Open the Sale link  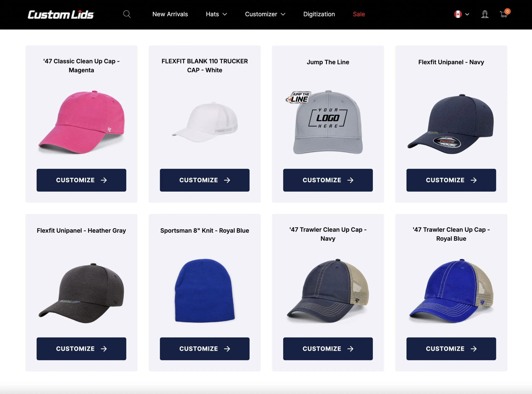click(359, 14)
